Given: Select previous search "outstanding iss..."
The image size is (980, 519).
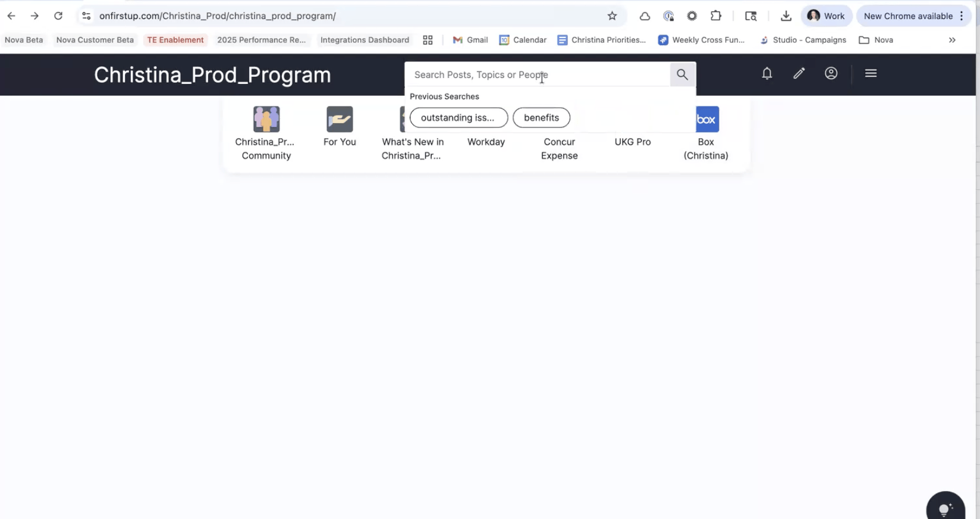Looking at the screenshot, I should pyautogui.click(x=458, y=118).
